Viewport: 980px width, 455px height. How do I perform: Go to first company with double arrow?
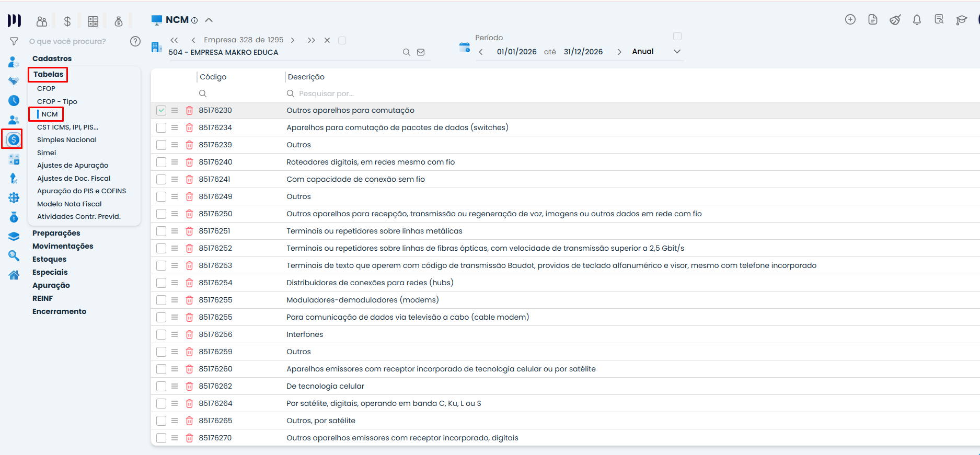(174, 40)
